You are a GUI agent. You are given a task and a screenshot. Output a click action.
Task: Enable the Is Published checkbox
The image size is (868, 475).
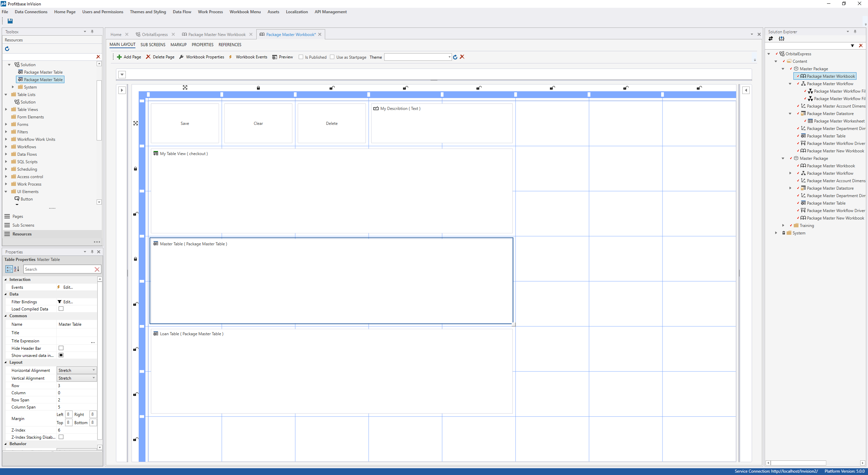(x=301, y=57)
